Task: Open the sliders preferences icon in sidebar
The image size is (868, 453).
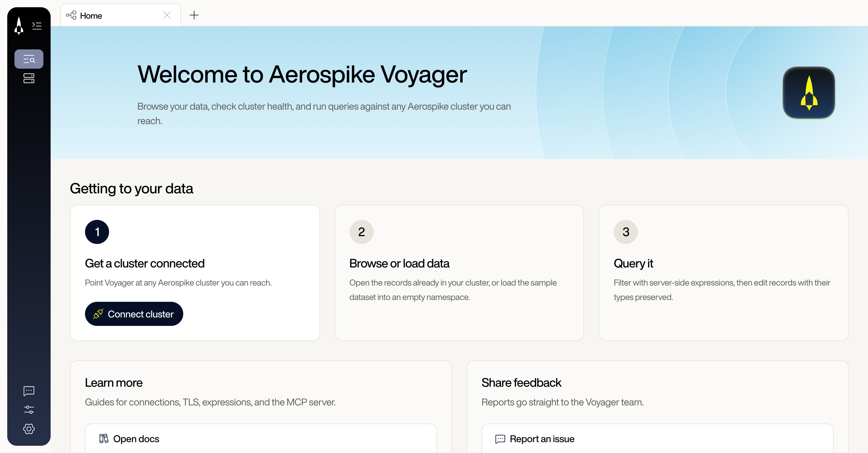Action: point(29,410)
